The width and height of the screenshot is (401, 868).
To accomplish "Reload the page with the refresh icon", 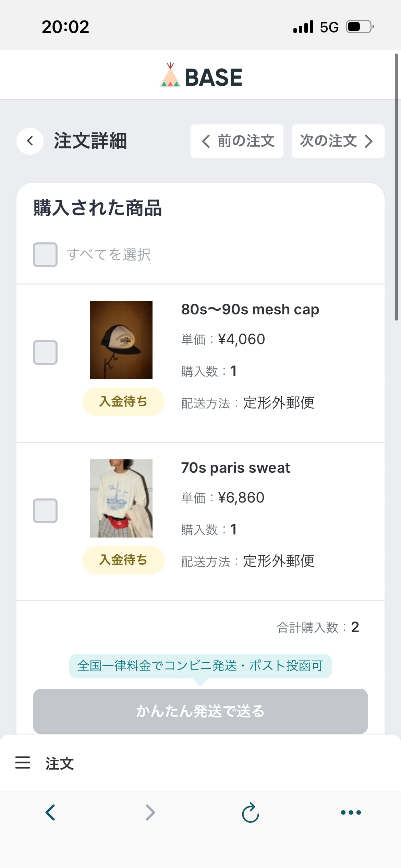I will click(251, 812).
